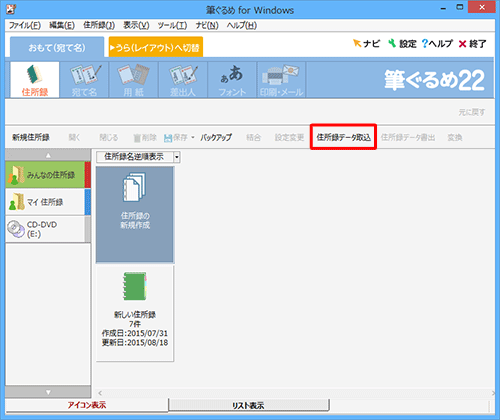Select the 新しい住所録 green notebook
Viewport: 500px width, 420px height.
coord(135,313)
